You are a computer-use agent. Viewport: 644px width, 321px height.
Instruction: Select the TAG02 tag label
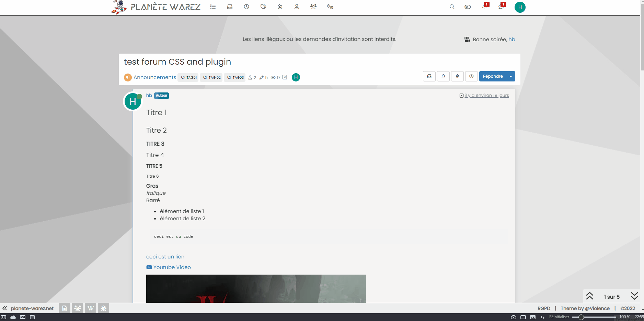pos(211,77)
